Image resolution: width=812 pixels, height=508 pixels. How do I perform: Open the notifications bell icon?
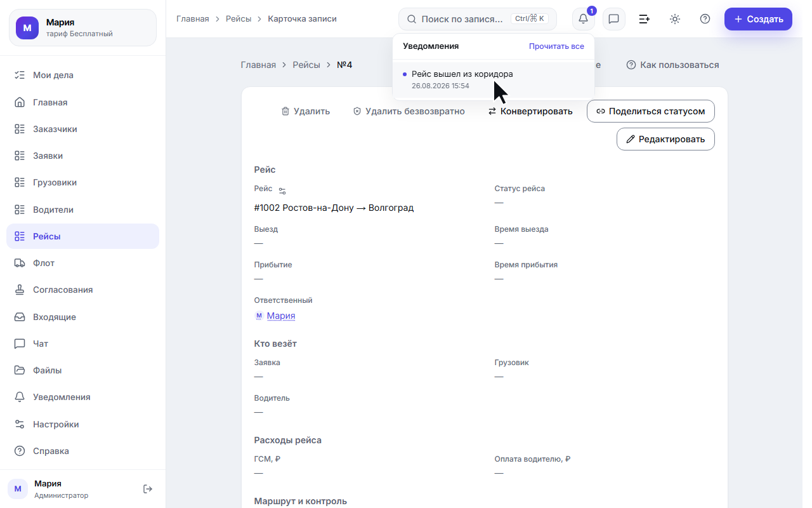click(x=583, y=19)
